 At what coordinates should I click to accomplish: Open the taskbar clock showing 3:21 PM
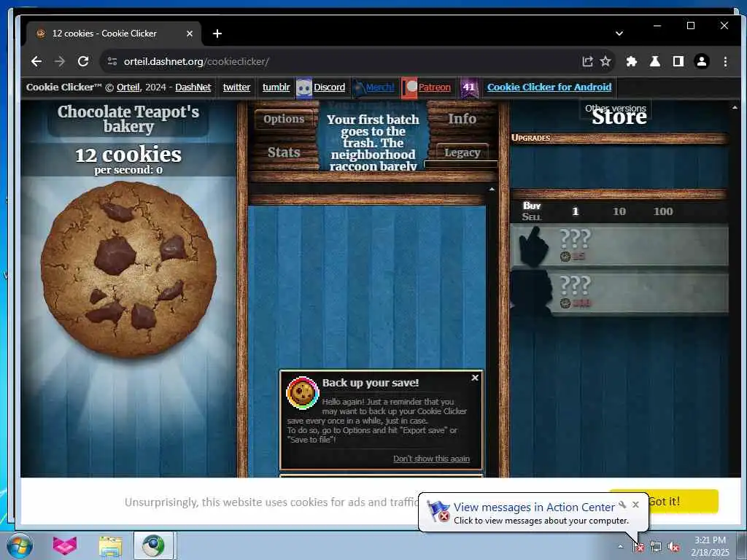point(710,546)
